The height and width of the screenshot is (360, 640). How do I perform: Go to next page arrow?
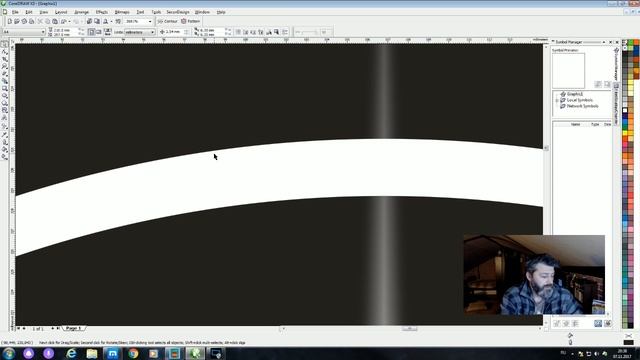pos(53,328)
